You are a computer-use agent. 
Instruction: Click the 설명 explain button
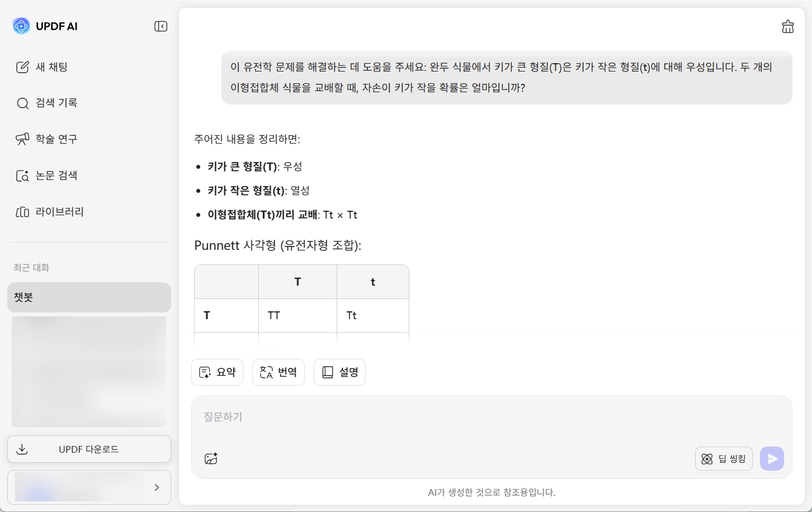(339, 372)
